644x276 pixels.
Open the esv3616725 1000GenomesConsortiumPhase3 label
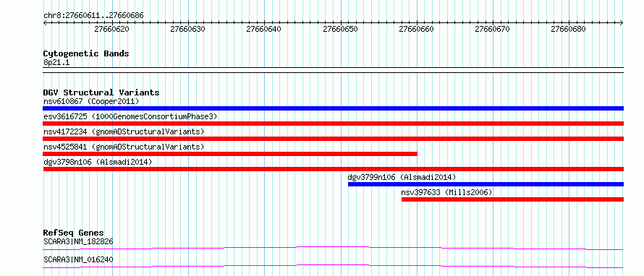[130, 116]
